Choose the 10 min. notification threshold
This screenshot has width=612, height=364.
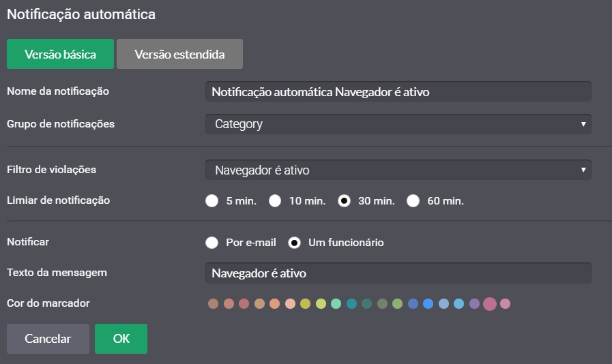[x=275, y=201]
